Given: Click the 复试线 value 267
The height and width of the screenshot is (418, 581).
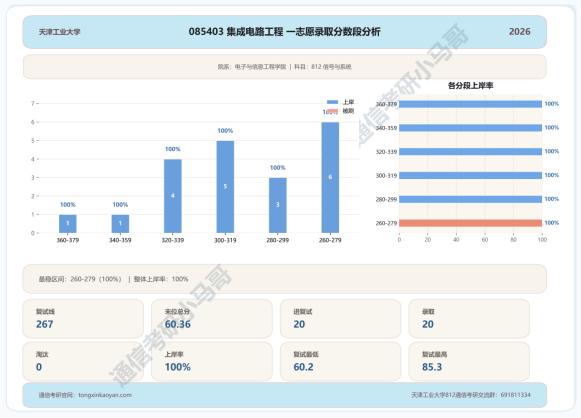Looking at the screenshot, I should coord(44,324).
